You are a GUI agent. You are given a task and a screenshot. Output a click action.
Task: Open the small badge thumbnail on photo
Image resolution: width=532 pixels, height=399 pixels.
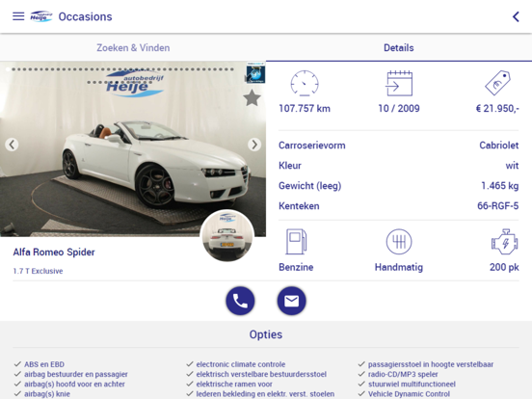255,73
